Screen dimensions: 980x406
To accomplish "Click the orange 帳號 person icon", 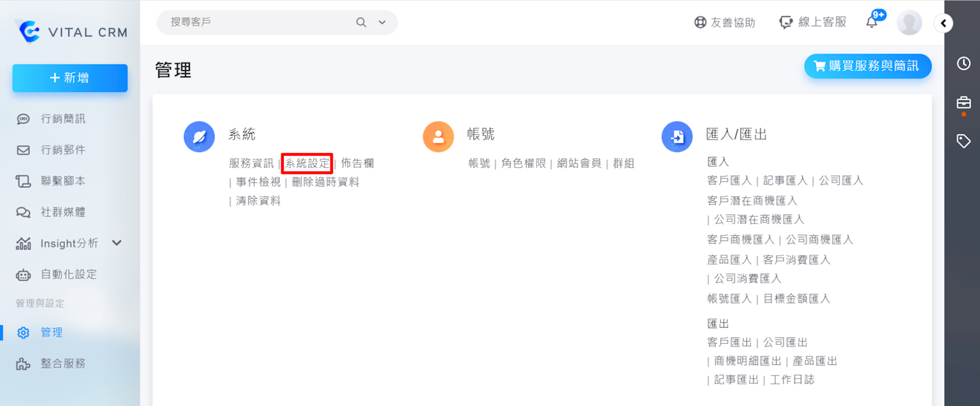I will click(438, 137).
